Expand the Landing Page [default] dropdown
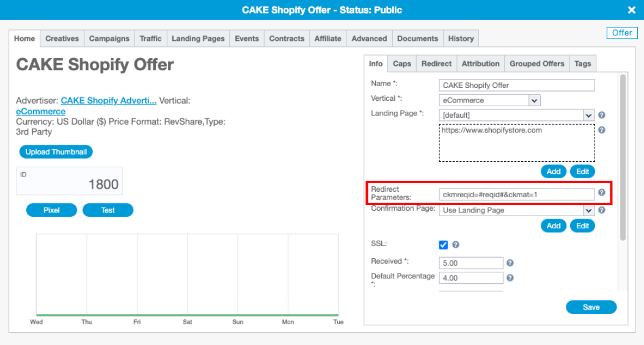644x345 pixels. (588, 115)
